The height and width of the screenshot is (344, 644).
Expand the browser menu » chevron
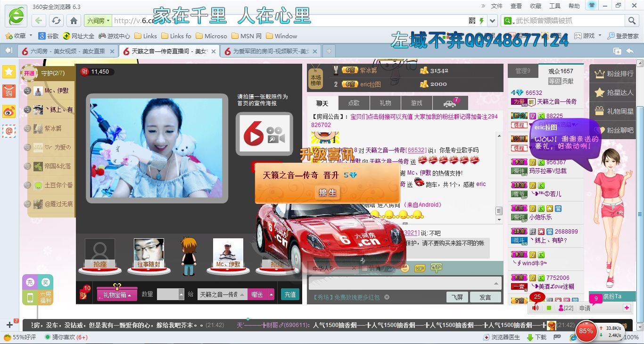coord(483,6)
